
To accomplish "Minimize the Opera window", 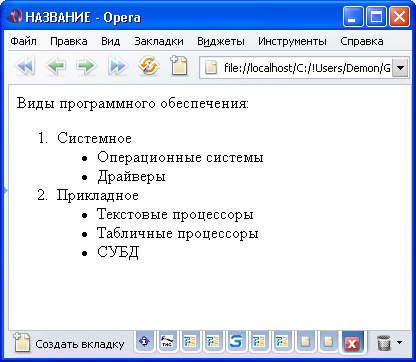I will point(353,16).
